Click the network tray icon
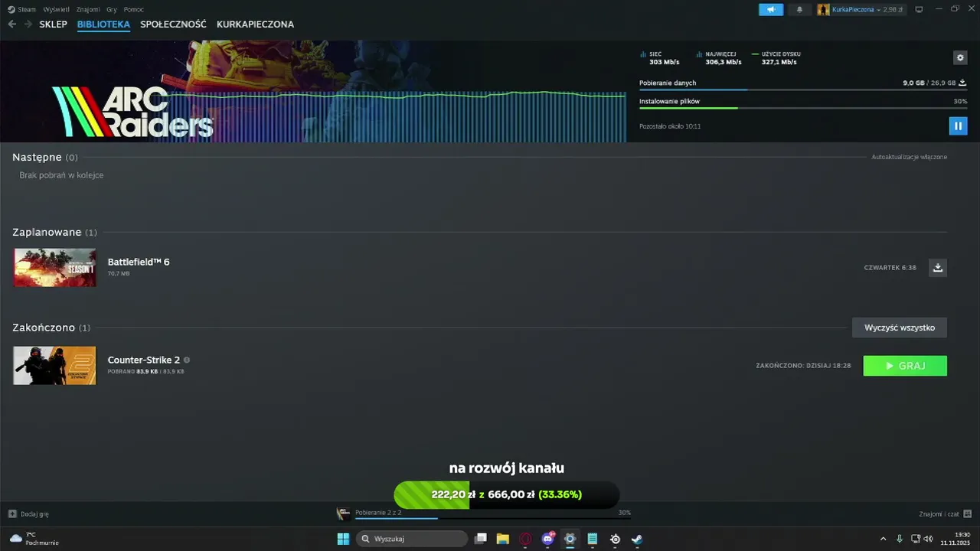Screen dimensions: 980x551 (x=916, y=539)
